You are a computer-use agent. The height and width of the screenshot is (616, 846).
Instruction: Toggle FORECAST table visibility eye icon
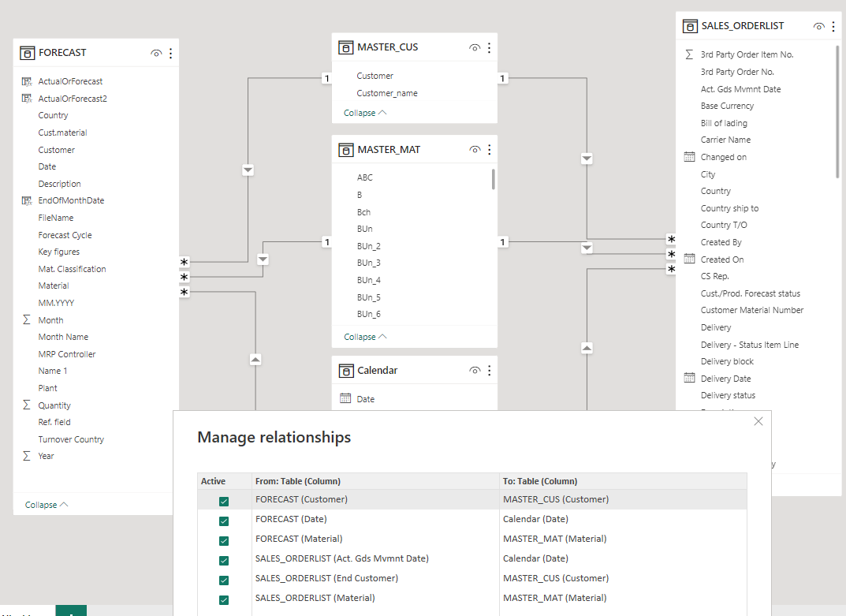156,53
